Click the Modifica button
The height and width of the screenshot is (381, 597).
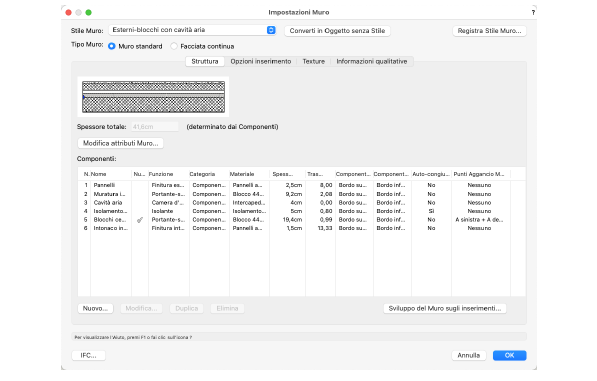pyautogui.click(x=141, y=308)
